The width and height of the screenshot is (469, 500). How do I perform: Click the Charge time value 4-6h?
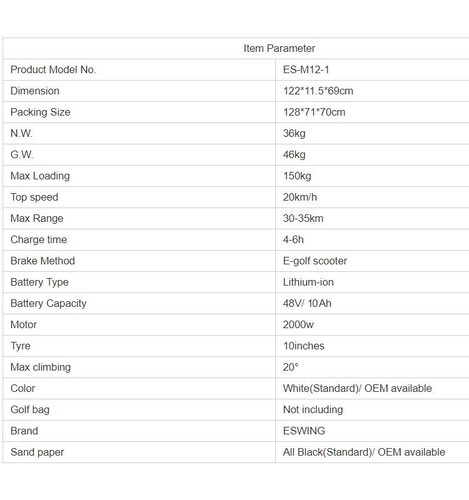293,240
